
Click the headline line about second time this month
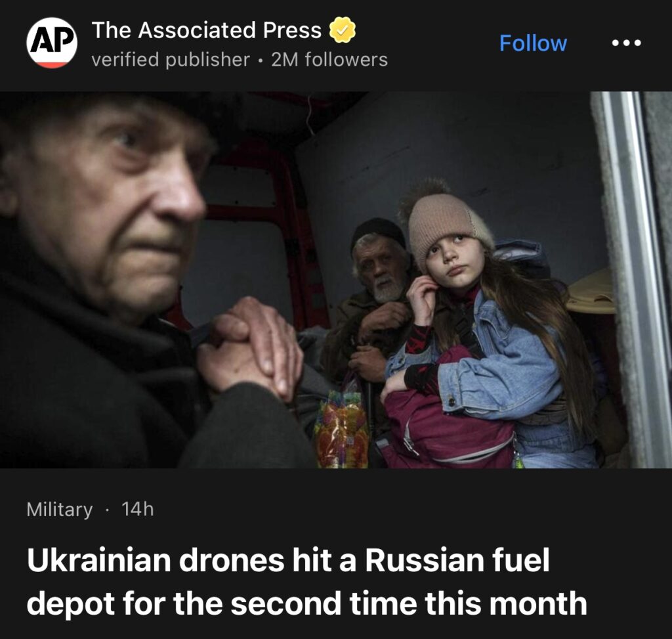coord(307,603)
